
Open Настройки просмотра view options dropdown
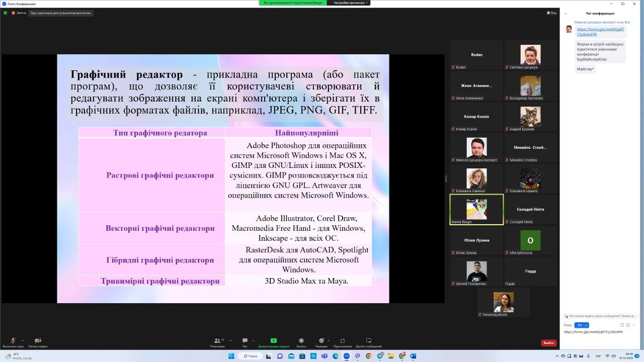tap(349, 3)
